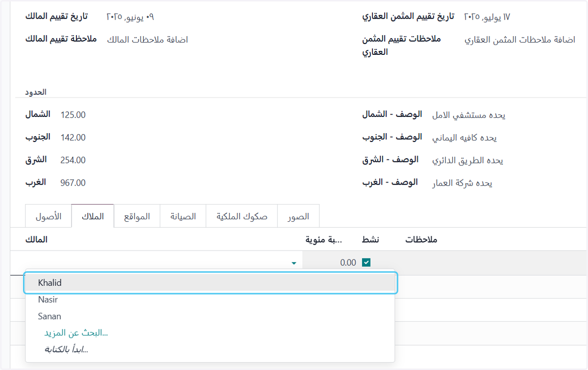The width and height of the screenshot is (588, 370).
Task: Click the percentage column header ـبة مئوية
Action: pyautogui.click(x=324, y=240)
